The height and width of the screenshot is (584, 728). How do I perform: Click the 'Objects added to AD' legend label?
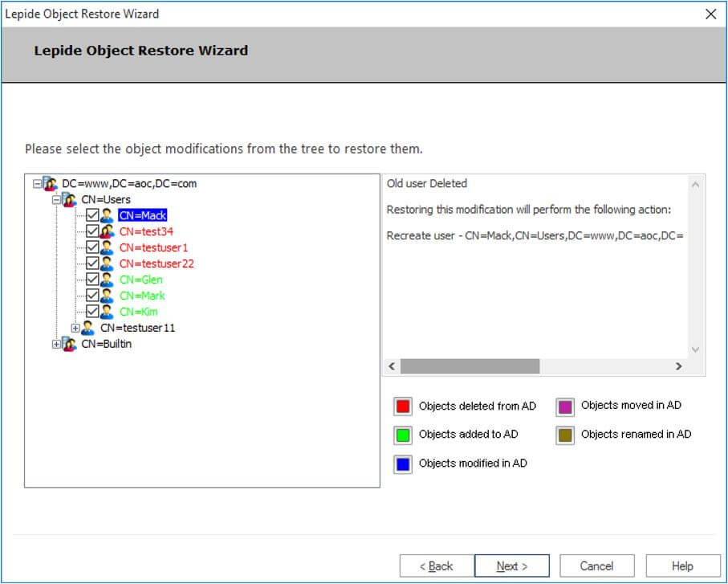(x=468, y=435)
